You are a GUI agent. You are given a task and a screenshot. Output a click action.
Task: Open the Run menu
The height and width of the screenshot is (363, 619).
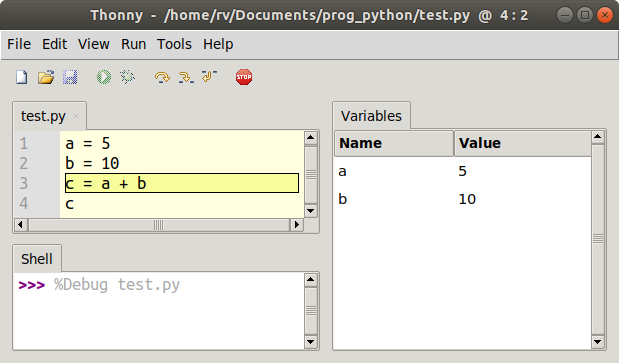click(133, 44)
